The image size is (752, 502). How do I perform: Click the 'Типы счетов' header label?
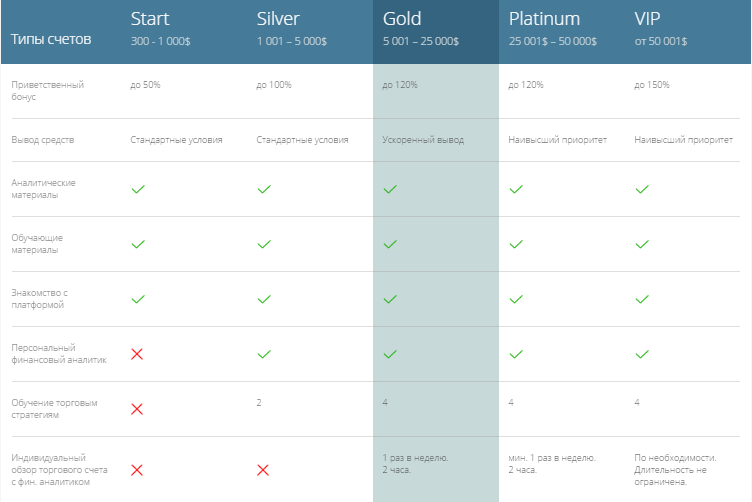pyautogui.click(x=51, y=39)
